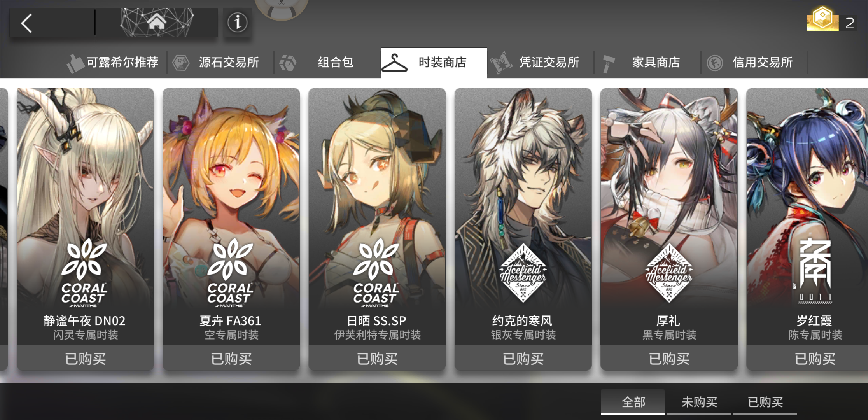Click the credit coin icon beside 信用交易所

click(715, 63)
